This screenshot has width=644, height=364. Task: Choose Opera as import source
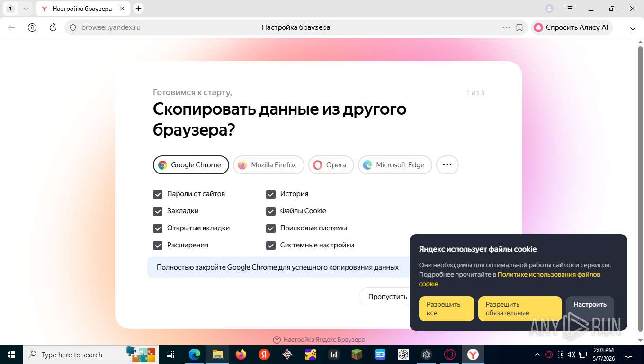331,165
